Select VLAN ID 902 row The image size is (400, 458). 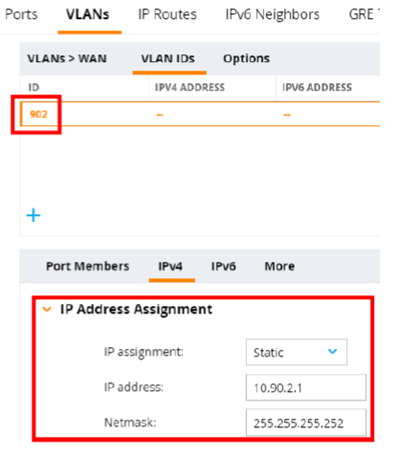pos(200,114)
